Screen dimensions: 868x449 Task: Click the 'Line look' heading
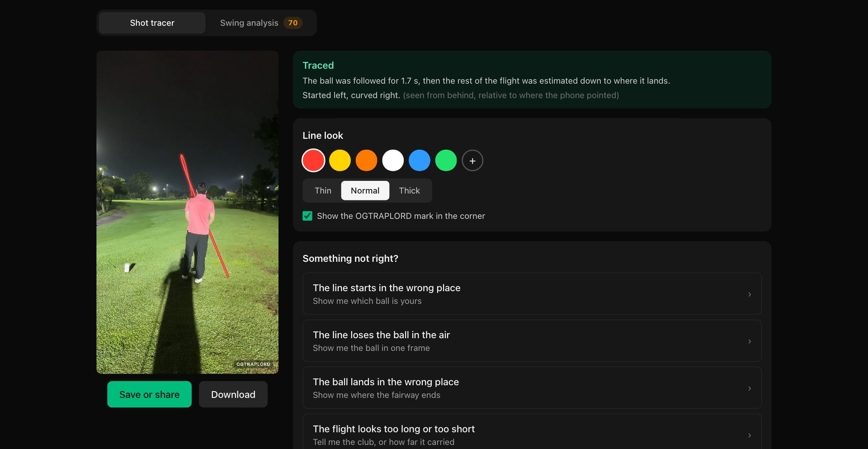(323, 136)
